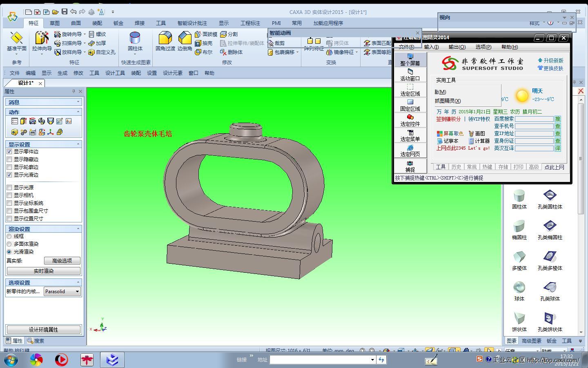Screen dimensions: 588x368
Task: Select the 加厚 thicken tool
Action: coord(97,43)
